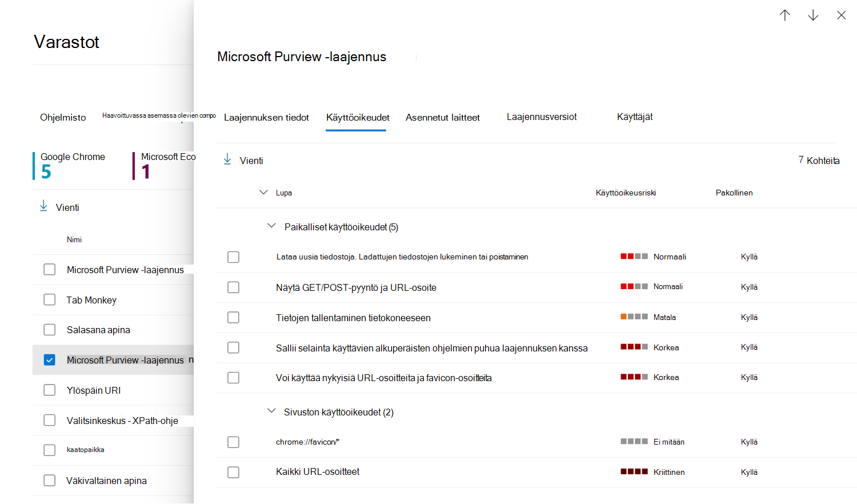Collapse the Sivuston käyttöoikeudet group
The width and height of the screenshot is (857, 504).
point(271,411)
